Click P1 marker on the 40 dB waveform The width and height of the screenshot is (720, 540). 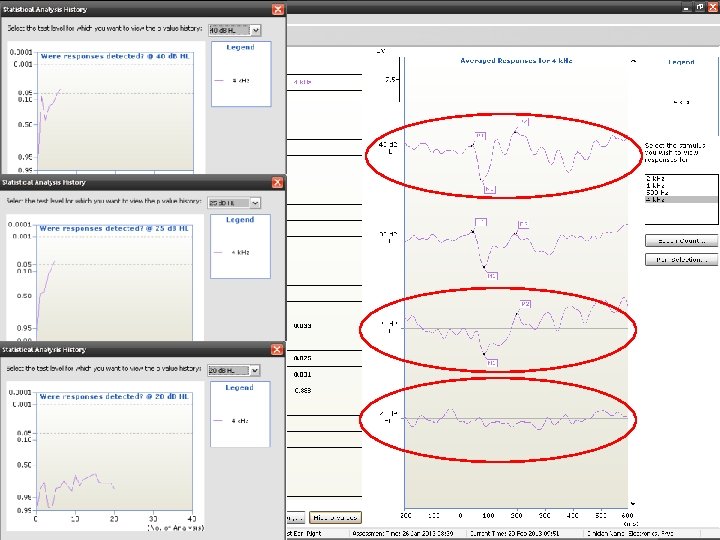[x=480, y=136]
